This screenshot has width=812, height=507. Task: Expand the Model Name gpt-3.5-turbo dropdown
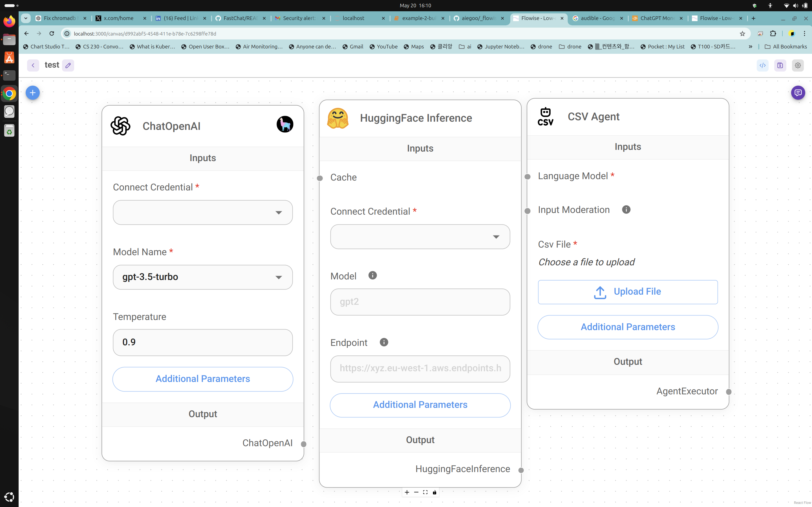click(202, 277)
